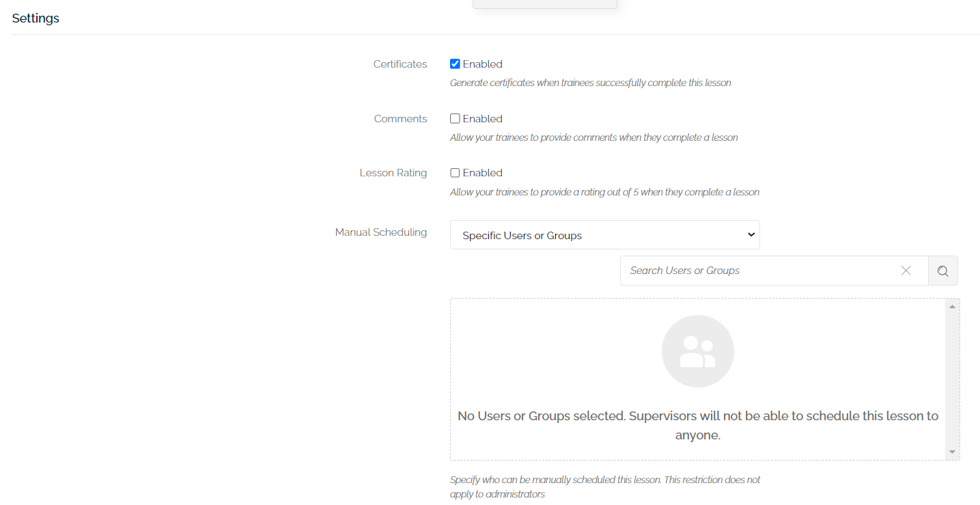Click the grey users group placeholder icon
This screenshot has height=505, width=980.
698,351
